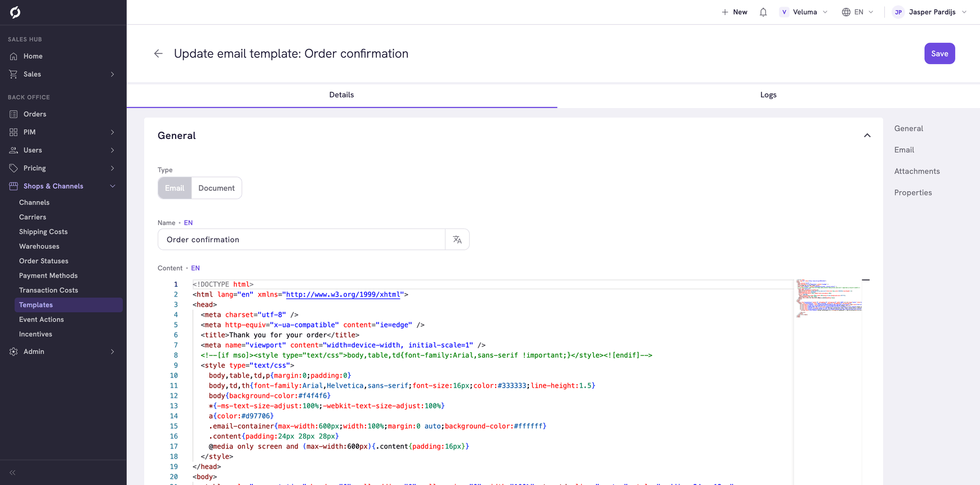Open the Veluma organization dropdown

[x=804, y=12]
